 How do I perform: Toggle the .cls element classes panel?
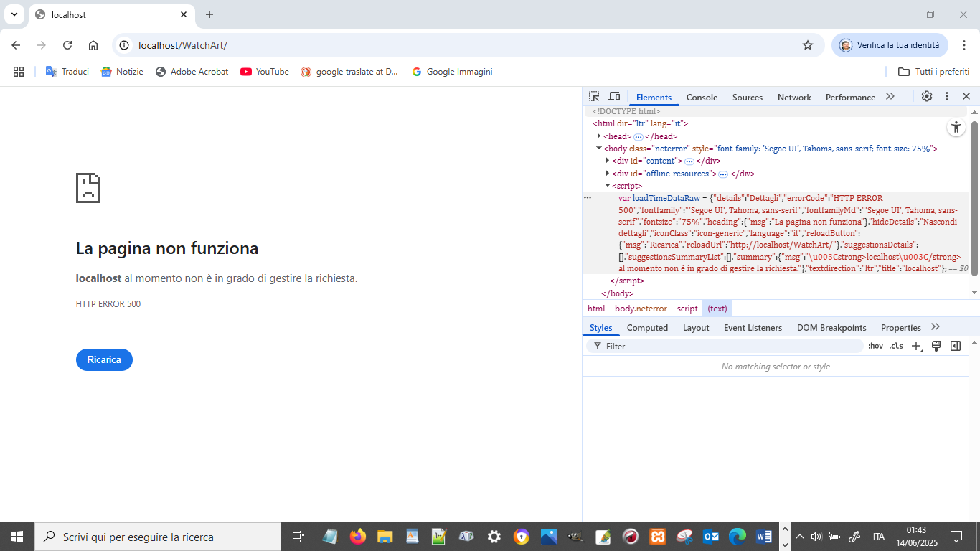[896, 346]
